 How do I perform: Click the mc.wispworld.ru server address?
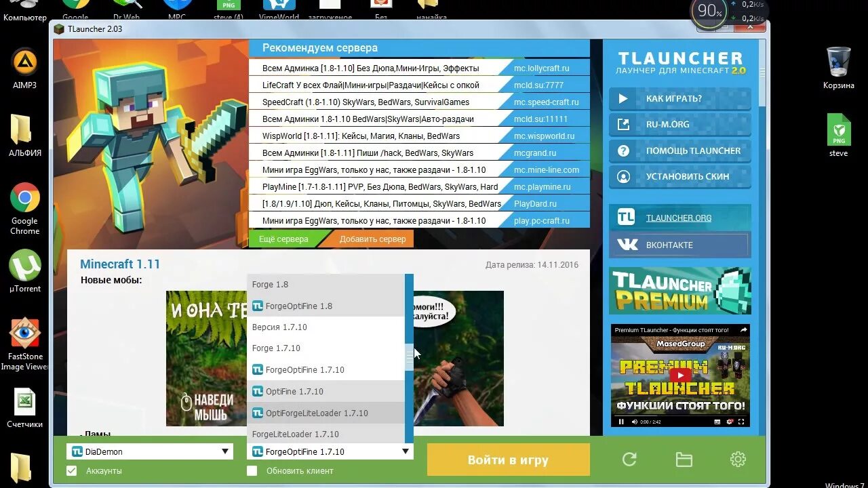tap(544, 136)
